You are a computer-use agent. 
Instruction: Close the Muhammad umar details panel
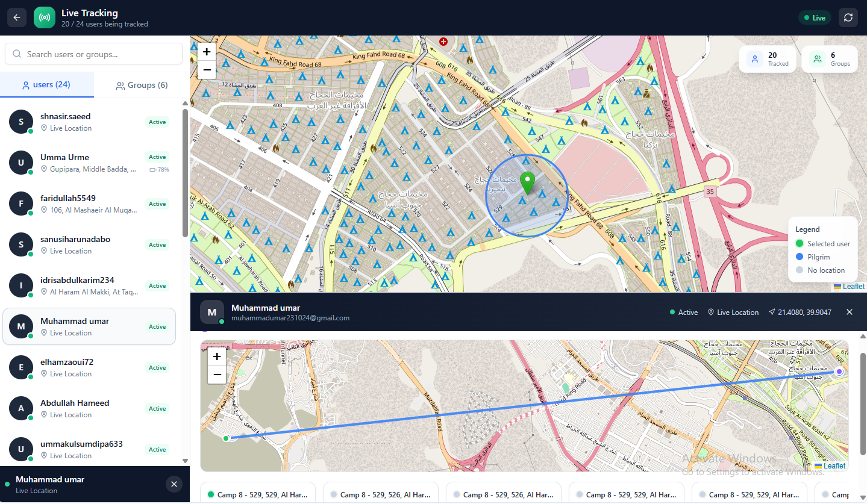click(850, 312)
